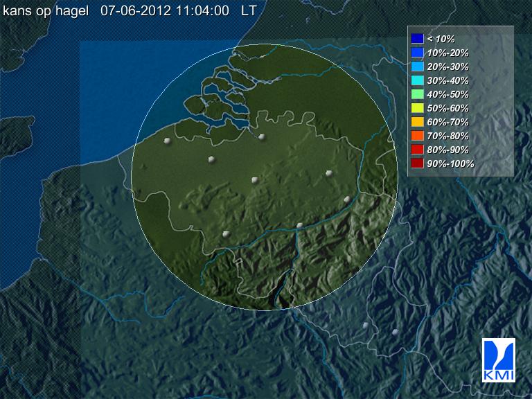Click the Bruges marker nearest the coast
This screenshot has width=532, height=399.
pos(167,141)
